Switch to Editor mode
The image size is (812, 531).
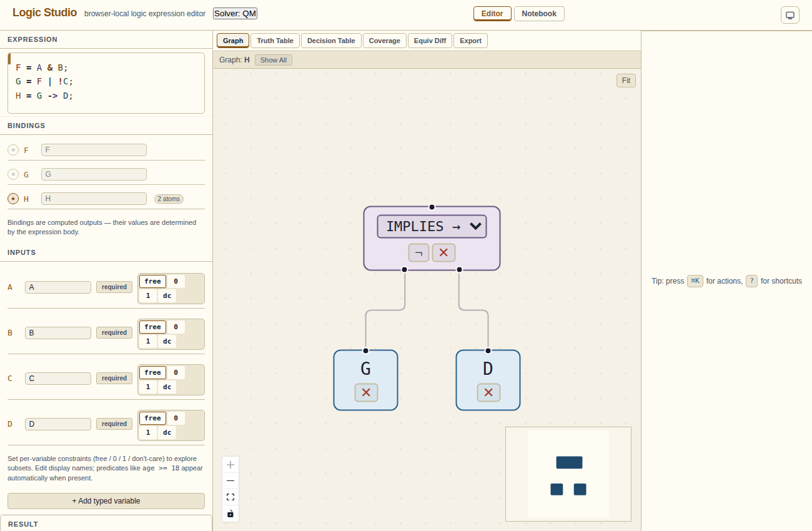point(492,14)
